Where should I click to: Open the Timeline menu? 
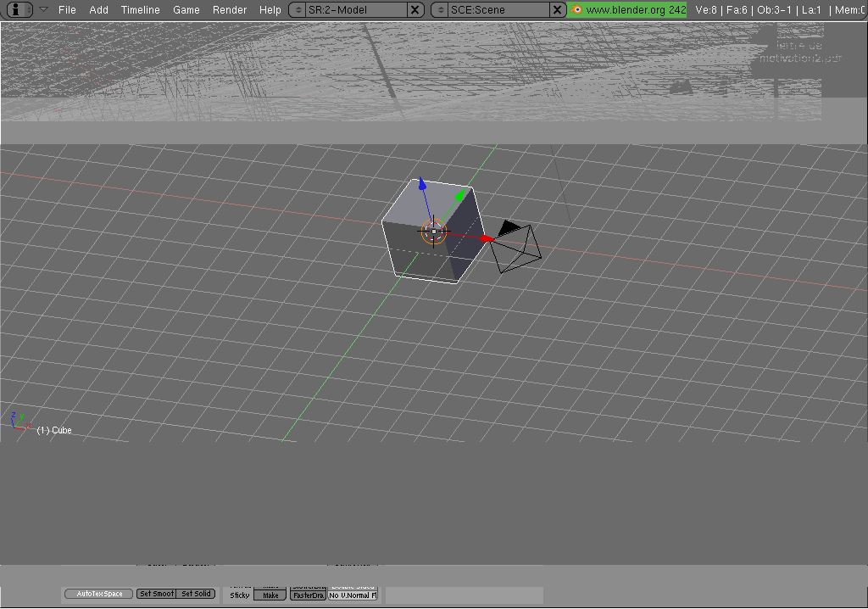(140, 10)
